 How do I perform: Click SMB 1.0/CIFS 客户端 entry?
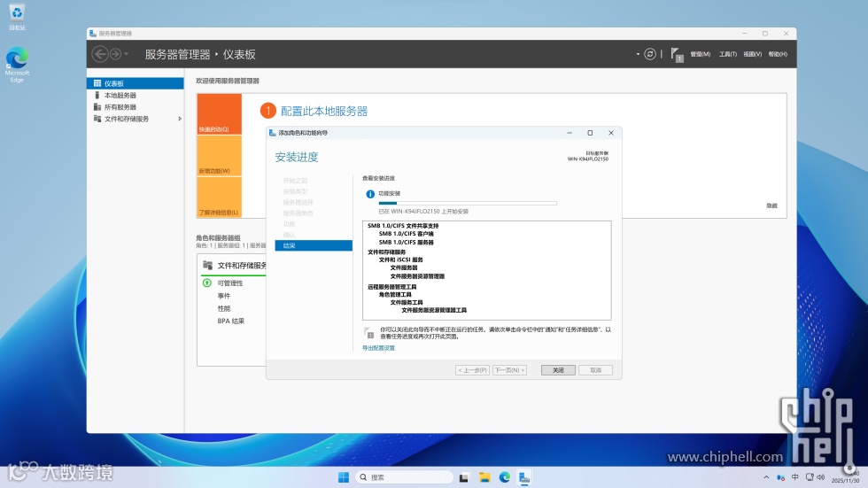coord(407,234)
